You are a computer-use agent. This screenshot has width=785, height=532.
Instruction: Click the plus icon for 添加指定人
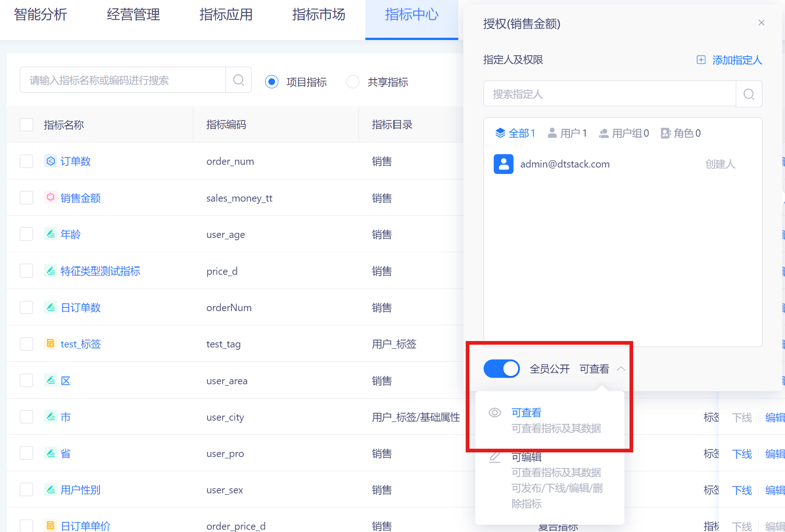tap(701, 60)
